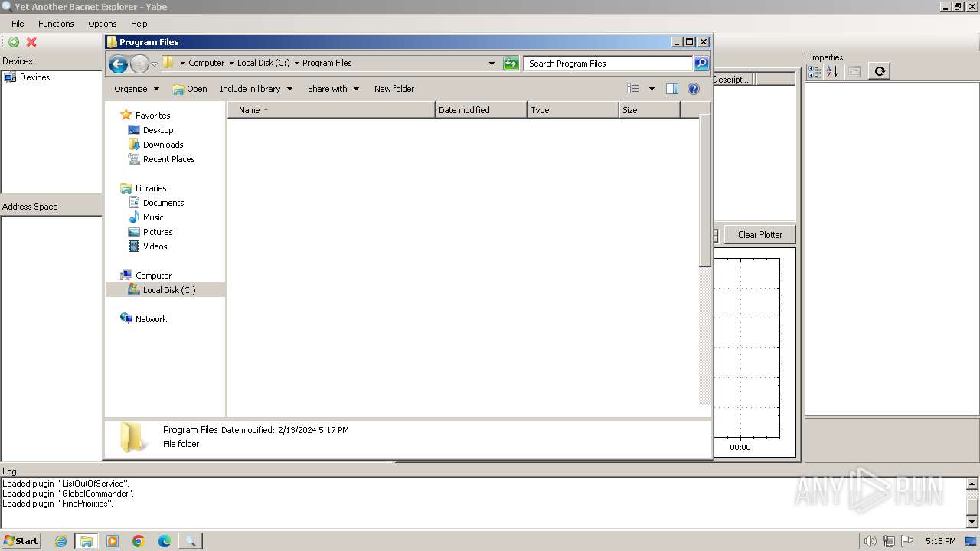Click the red remove device icon in Yabe

31,42
